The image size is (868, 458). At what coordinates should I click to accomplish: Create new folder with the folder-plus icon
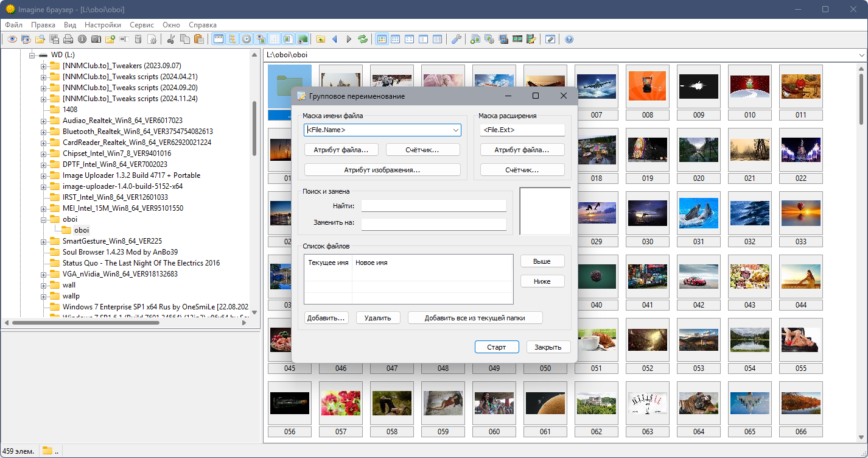[x=110, y=39]
